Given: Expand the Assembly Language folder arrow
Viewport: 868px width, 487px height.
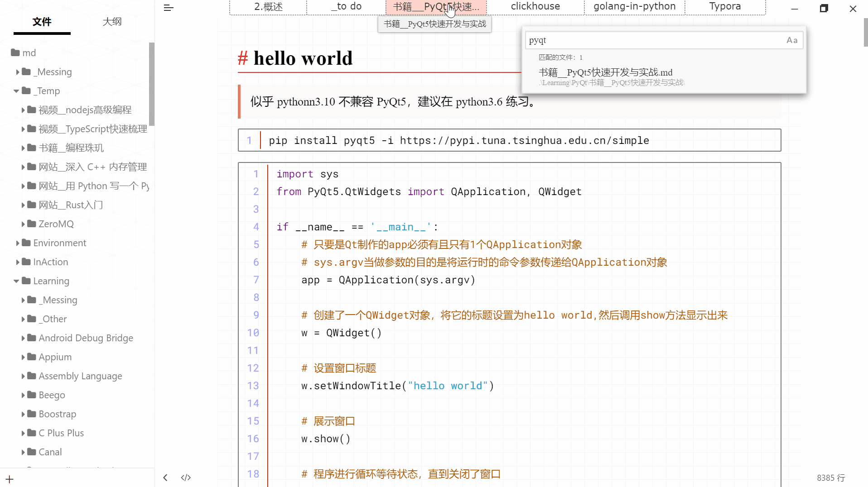Looking at the screenshot, I should (23, 376).
